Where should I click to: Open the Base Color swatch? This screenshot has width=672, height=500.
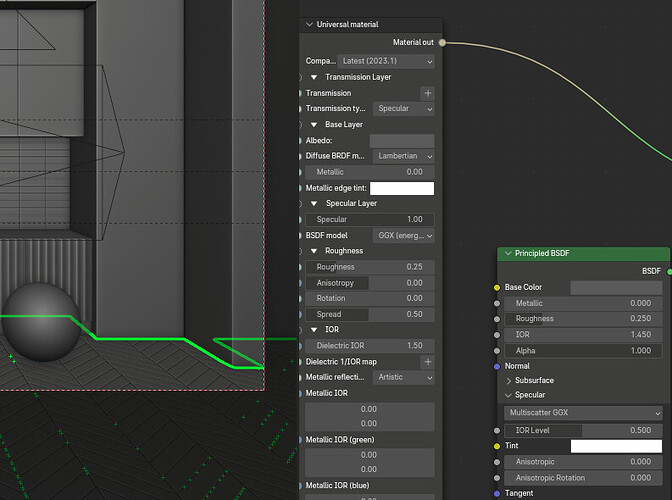[616, 287]
